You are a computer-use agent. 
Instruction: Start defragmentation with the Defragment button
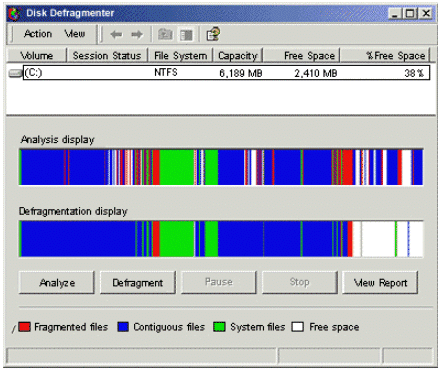(x=138, y=283)
